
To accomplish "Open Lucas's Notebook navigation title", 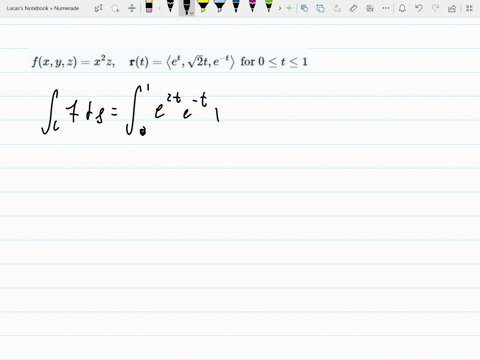I will (x=43, y=8).
